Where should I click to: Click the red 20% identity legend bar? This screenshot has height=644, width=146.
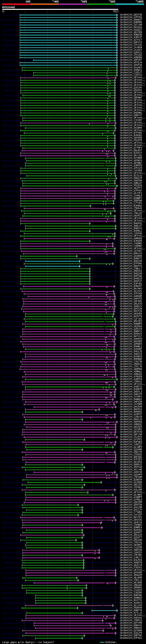click(16, 4)
